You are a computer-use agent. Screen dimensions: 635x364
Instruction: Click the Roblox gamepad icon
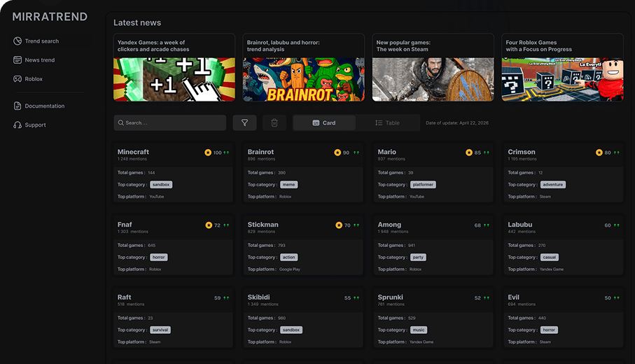tap(18, 79)
